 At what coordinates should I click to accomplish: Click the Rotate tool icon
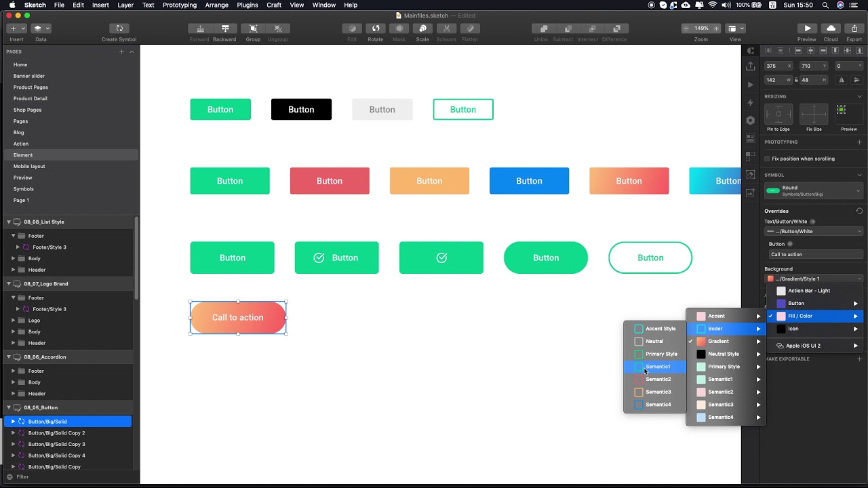coord(376,28)
